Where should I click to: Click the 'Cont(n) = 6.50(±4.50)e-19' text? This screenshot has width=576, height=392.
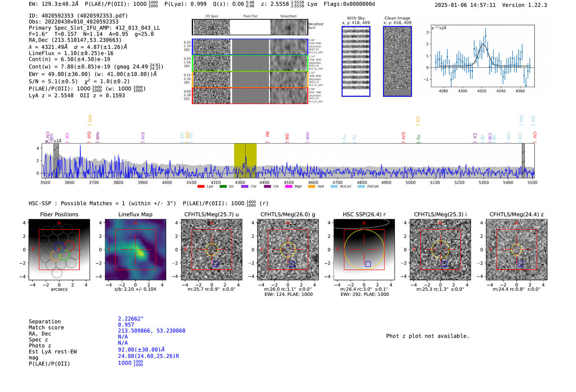[x=70, y=59]
